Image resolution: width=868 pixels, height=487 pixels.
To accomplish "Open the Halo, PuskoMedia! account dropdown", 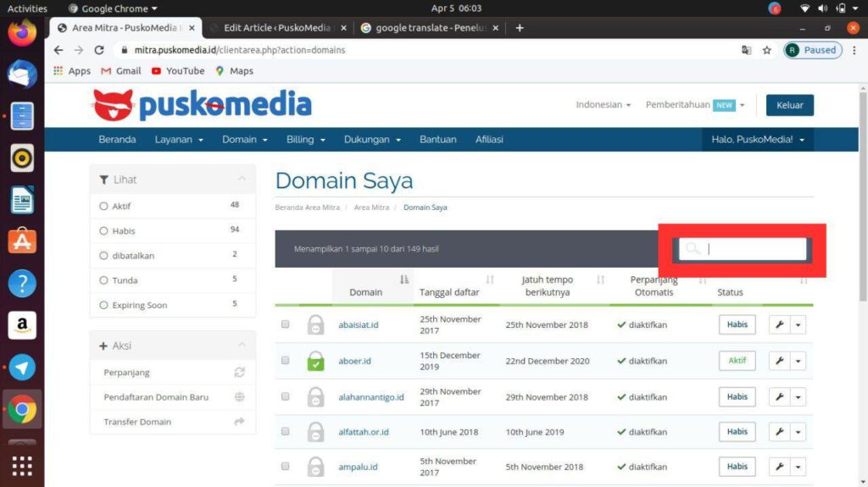I will point(758,140).
